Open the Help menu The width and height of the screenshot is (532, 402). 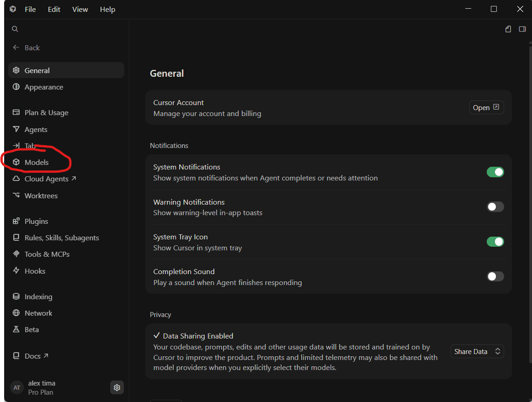pyautogui.click(x=107, y=10)
